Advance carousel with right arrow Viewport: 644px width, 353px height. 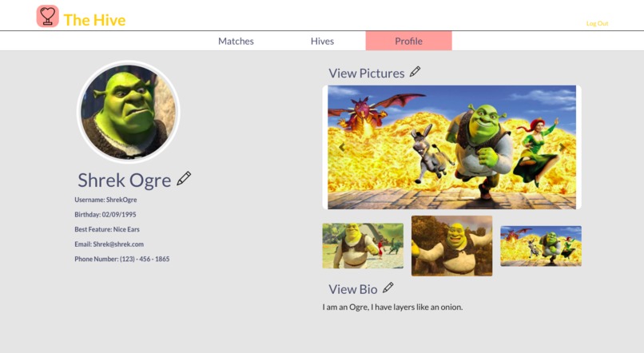point(562,147)
